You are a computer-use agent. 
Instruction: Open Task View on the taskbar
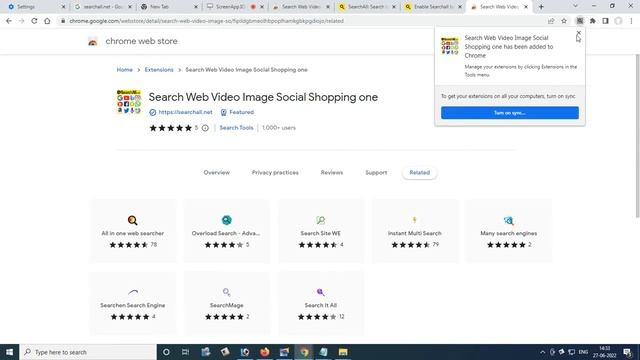coord(185,352)
